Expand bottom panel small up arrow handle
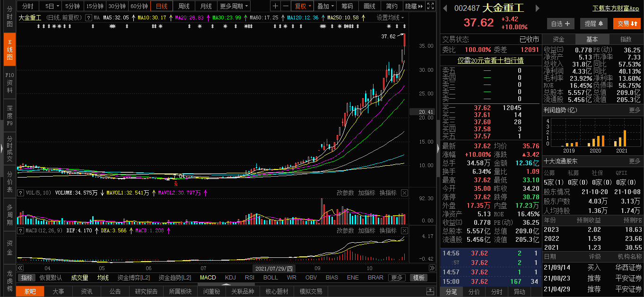This screenshot has height=297, width=644. pos(226,285)
